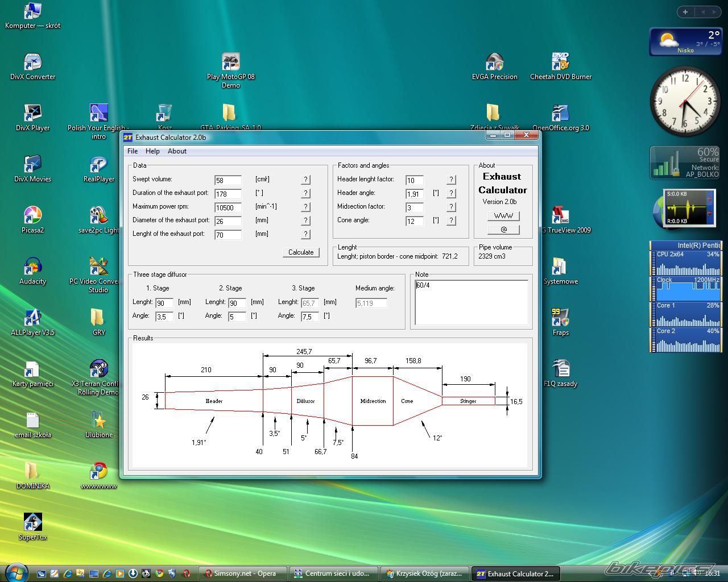Click the 2. Stage Angle field
This screenshot has height=582, width=728.
tap(237, 317)
